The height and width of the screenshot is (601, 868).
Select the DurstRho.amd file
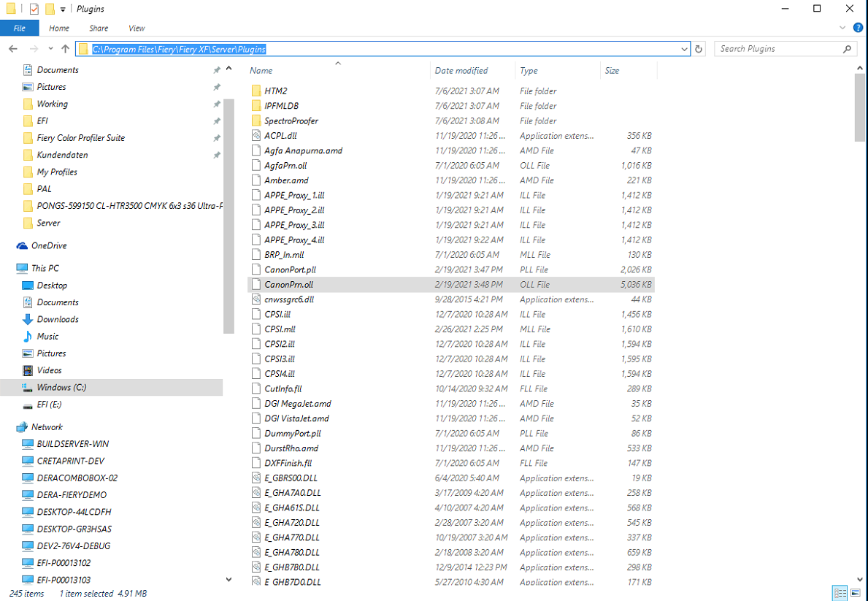coord(291,448)
